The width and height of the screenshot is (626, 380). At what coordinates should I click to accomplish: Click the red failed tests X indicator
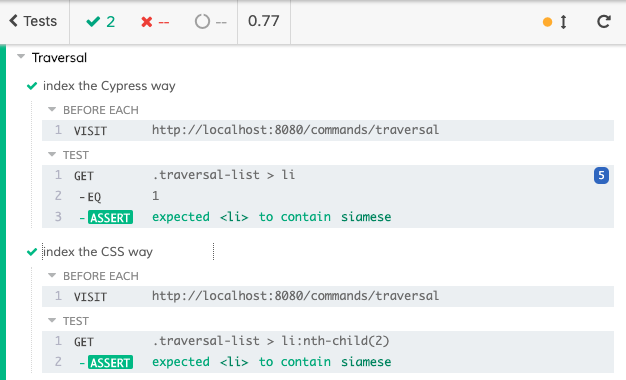(155, 22)
